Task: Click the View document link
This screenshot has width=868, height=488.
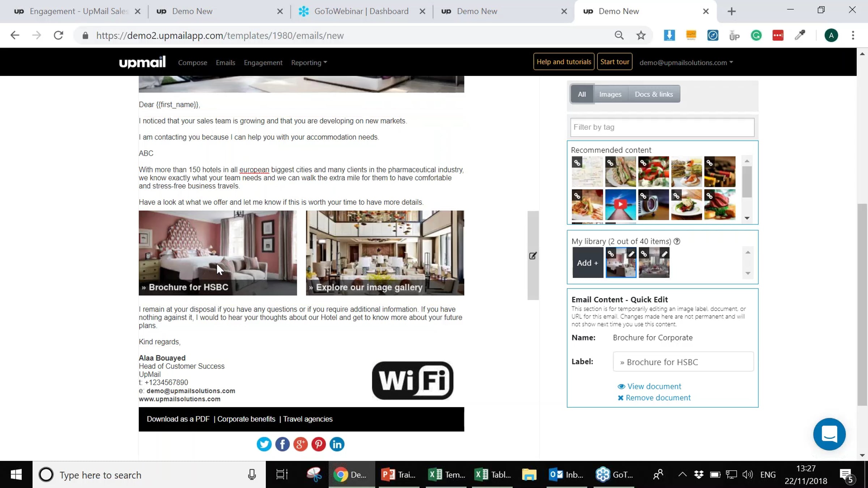Action: pyautogui.click(x=654, y=386)
